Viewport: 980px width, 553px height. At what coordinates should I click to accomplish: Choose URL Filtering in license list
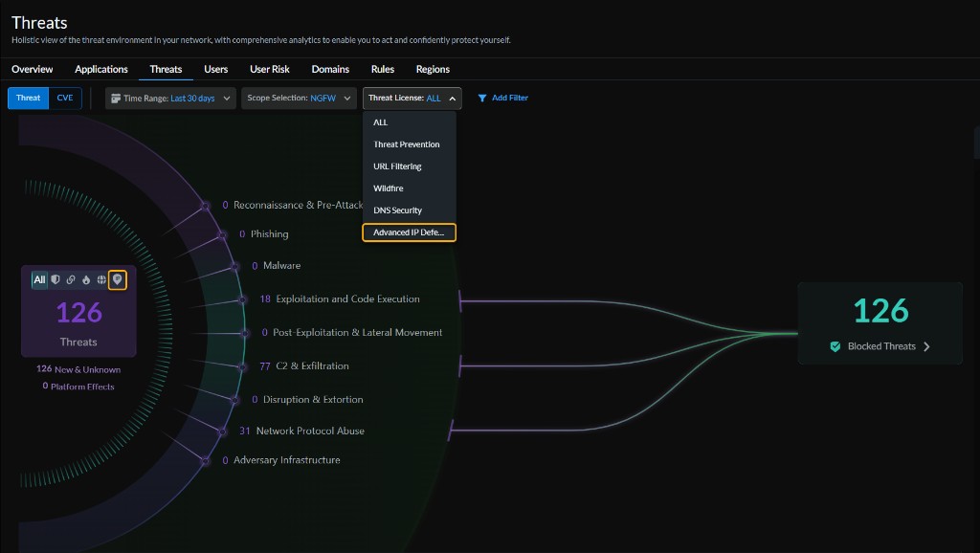pyautogui.click(x=410, y=166)
